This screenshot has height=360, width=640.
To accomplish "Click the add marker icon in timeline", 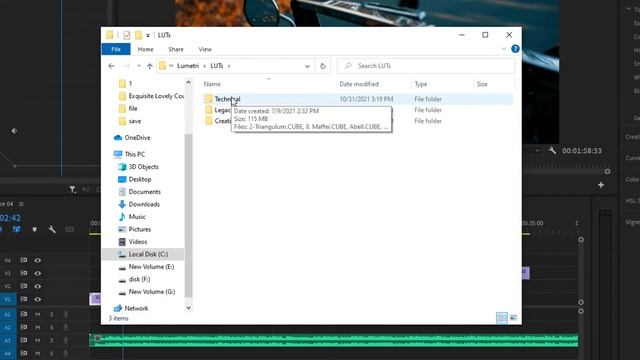I will pos(34,229).
